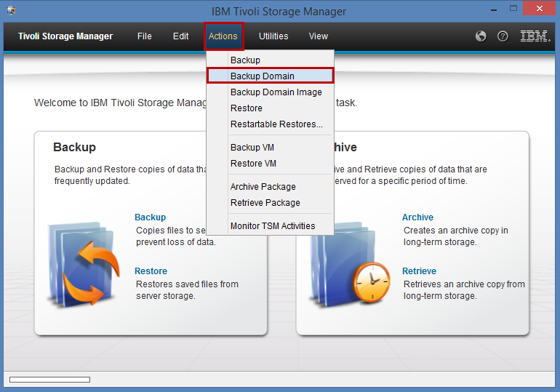Viewport: 560px width, 392px height.
Task: Click the 'Backup' panel heading text
Action: [74, 147]
